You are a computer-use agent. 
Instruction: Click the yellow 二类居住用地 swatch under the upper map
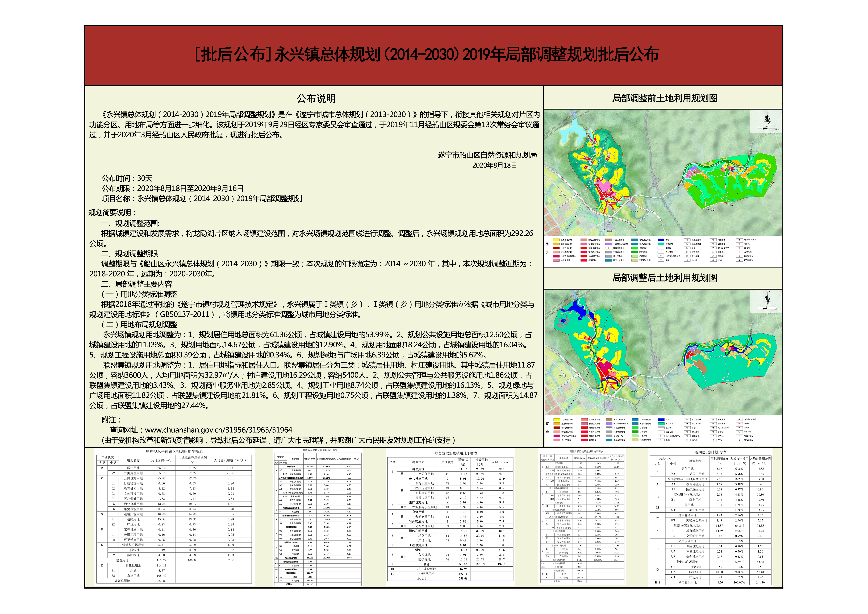557,240
